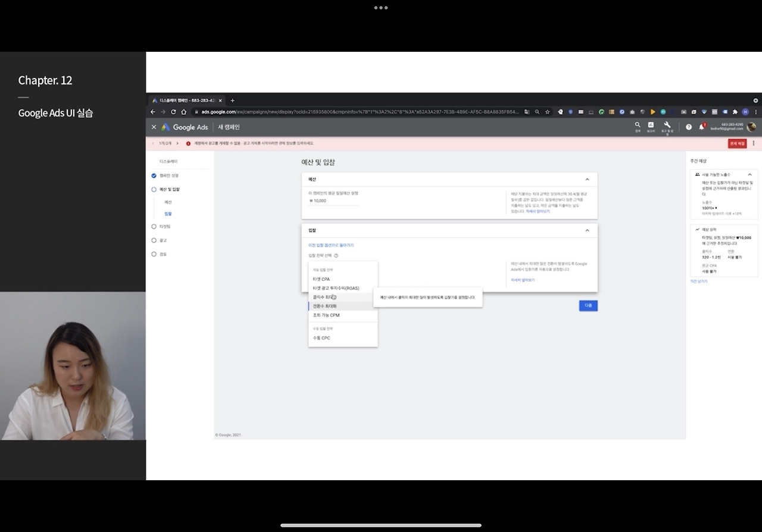Screen dimensions: 762x532
Task: Click the browser home icon
Action: pyautogui.click(x=183, y=112)
